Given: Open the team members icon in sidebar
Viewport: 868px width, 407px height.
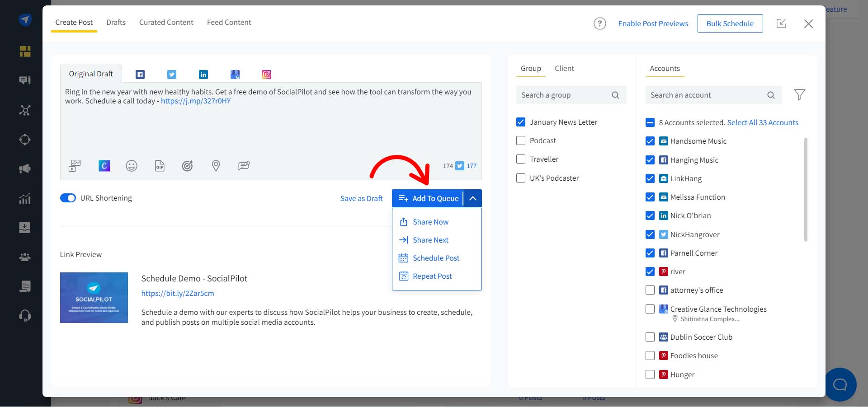Looking at the screenshot, I should pyautogui.click(x=25, y=257).
